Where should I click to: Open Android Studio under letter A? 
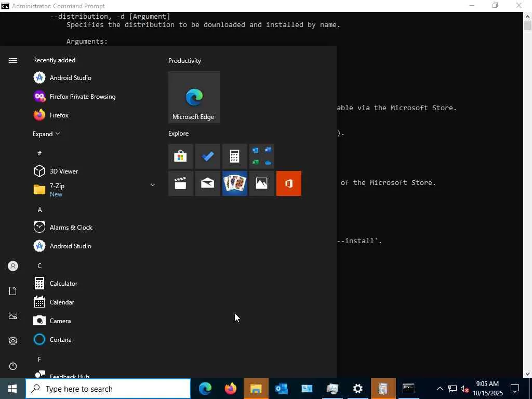tap(95, 246)
